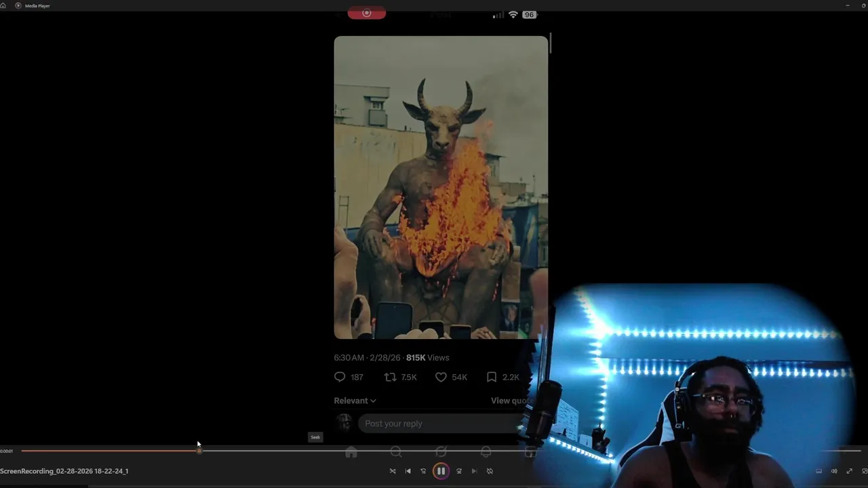Click the Wi-Fi status icon
Image resolution: width=868 pixels, height=488 pixels.
(x=513, y=14)
